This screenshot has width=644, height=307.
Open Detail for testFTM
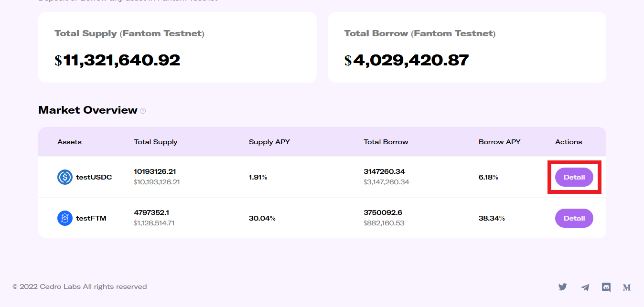point(574,218)
